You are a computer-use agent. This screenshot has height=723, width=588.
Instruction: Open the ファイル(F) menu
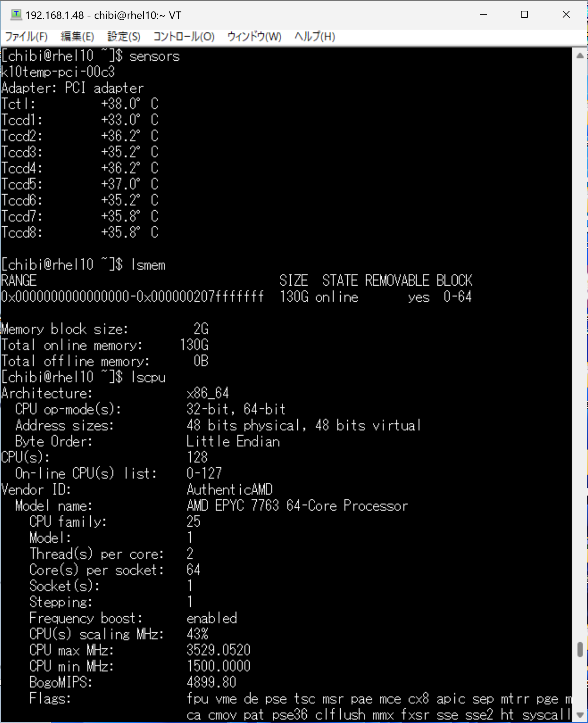tap(26, 36)
